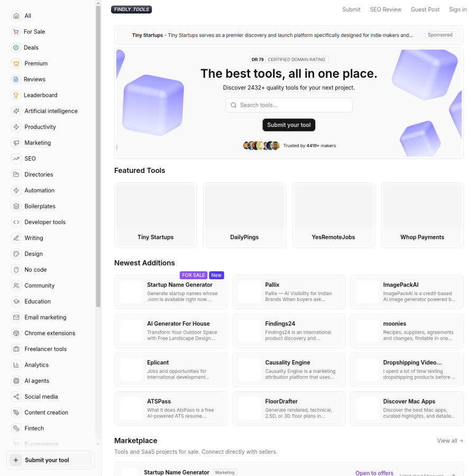476x476 pixels.
Task: Click the Search tools input field
Action: click(x=289, y=105)
